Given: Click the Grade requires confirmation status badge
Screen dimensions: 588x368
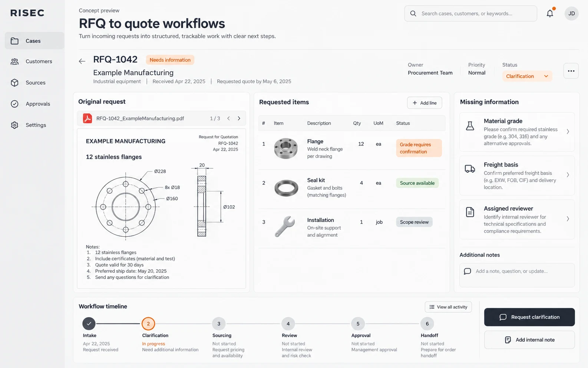Looking at the screenshot, I should click(419, 148).
